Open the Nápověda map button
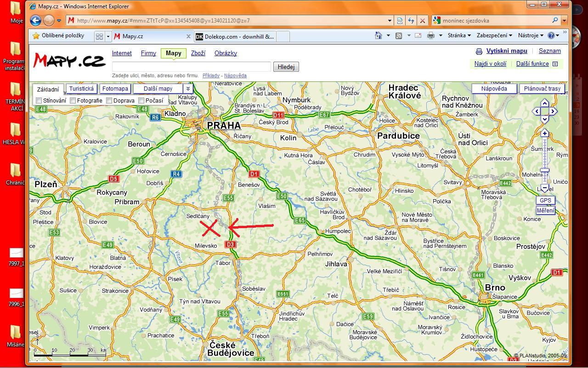588x368 pixels. coord(494,88)
